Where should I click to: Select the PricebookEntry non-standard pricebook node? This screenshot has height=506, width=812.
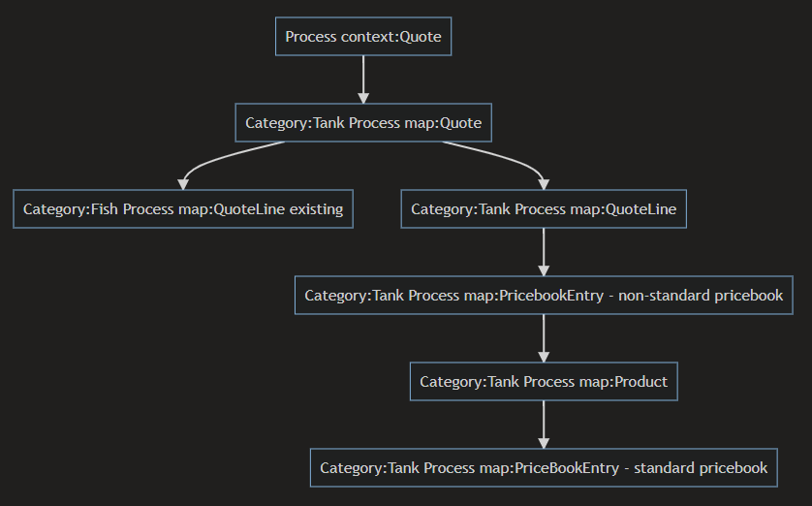tap(544, 296)
